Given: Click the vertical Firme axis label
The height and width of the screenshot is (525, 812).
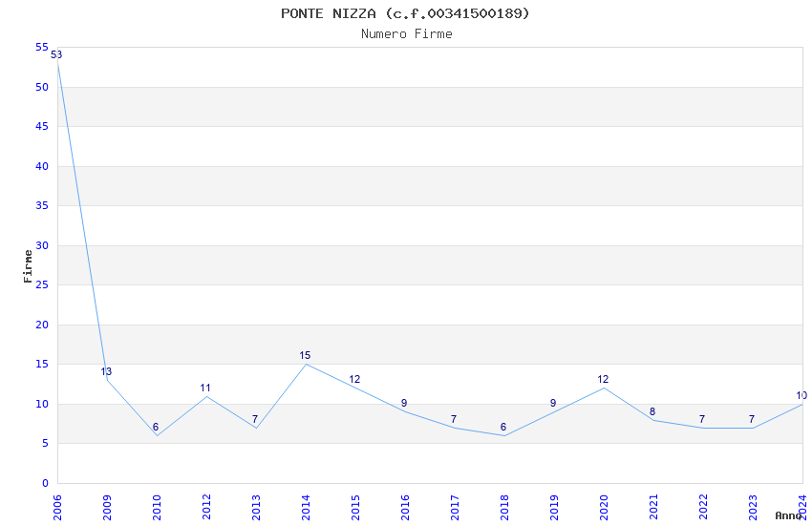Looking at the screenshot, I should (28, 266).
